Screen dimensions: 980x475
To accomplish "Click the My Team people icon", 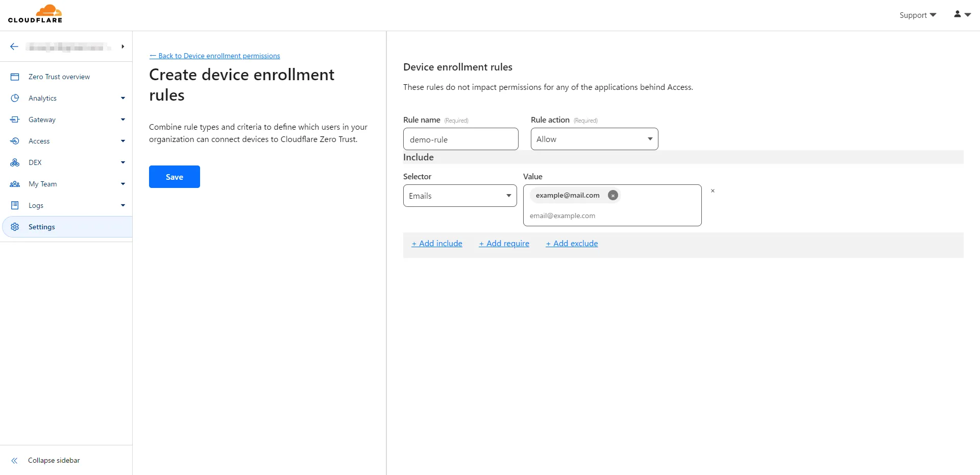I will click(15, 184).
